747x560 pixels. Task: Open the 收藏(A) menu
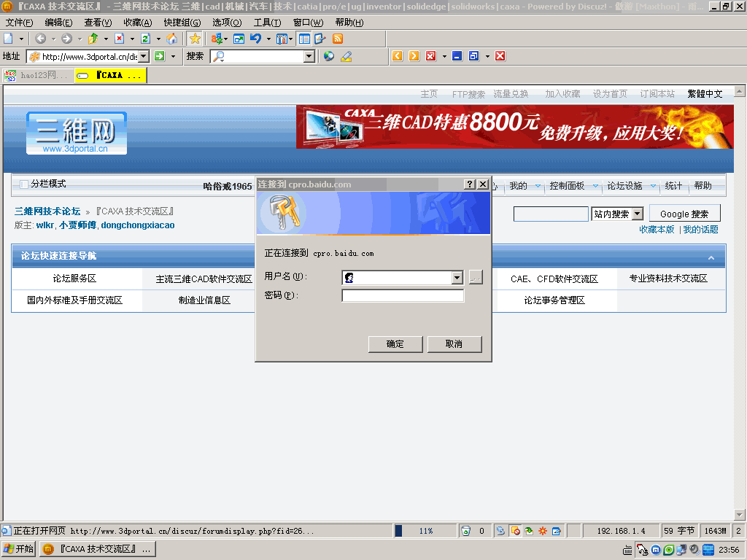(x=137, y=23)
